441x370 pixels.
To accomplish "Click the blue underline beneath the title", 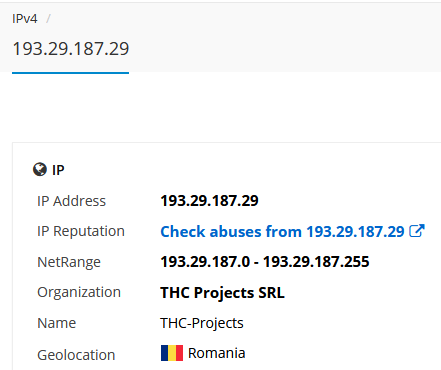I will (x=71, y=73).
